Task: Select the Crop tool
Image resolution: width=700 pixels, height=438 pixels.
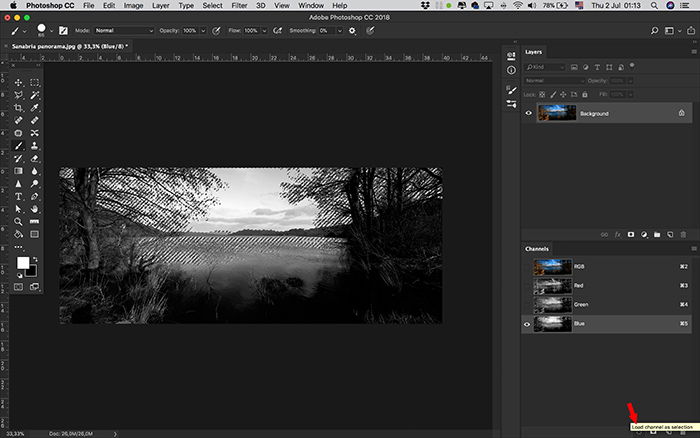Action: click(x=18, y=108)
